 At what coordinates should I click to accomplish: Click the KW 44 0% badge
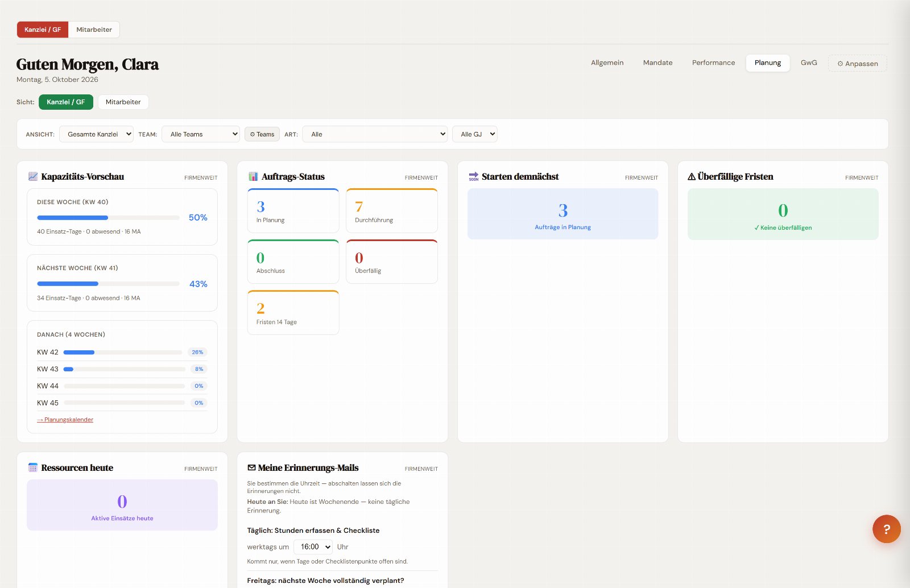coord(198,386)
